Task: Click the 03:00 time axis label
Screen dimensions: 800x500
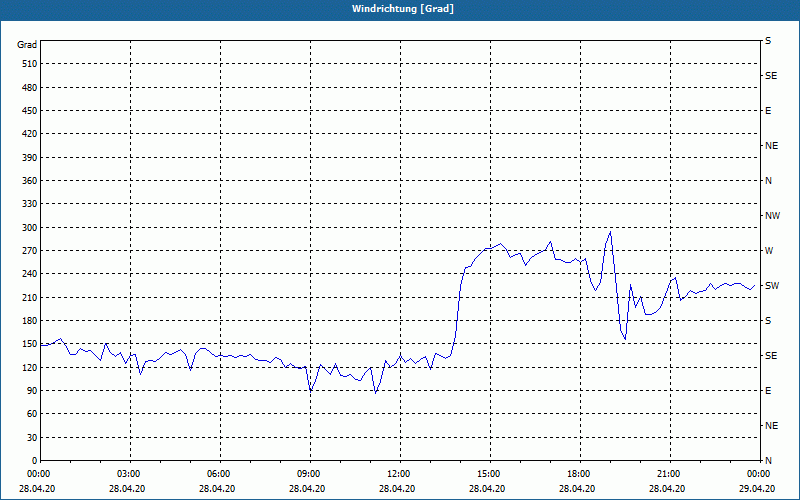Action: [130, 473]
